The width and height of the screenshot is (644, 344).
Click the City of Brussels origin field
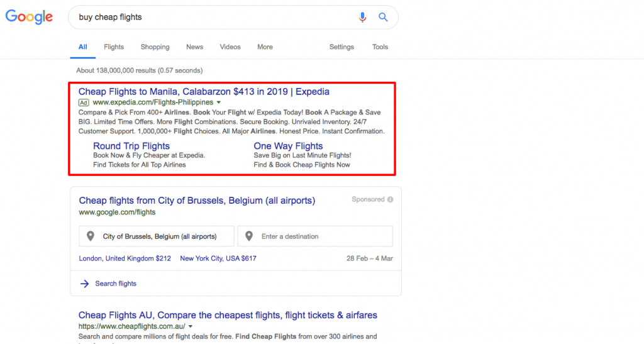pyautogui.click(x=157, y=236)
